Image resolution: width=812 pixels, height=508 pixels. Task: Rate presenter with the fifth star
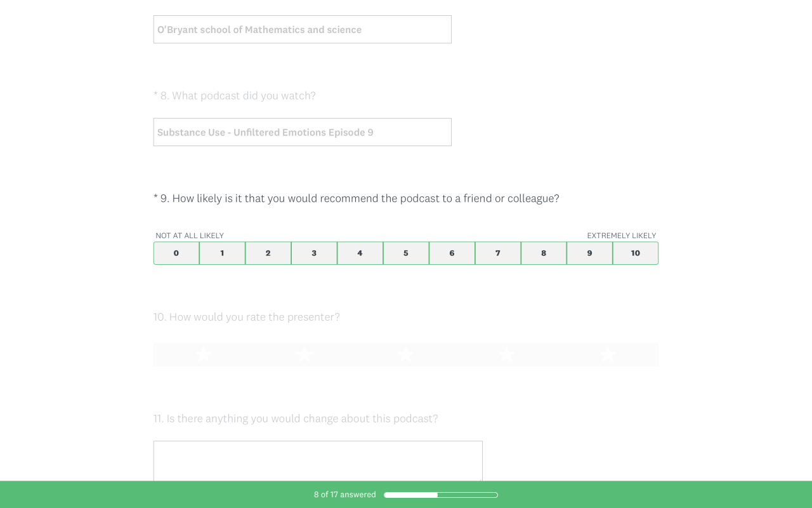pyautogui.click(x=608, y=354)
